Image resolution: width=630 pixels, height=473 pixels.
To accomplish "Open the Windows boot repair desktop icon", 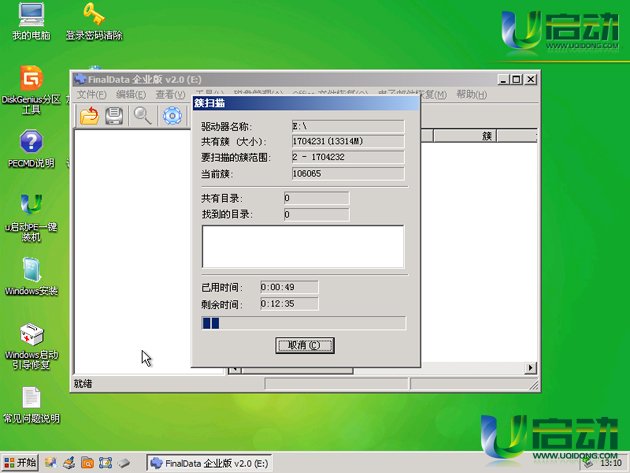I will click(x=31, y=334).
